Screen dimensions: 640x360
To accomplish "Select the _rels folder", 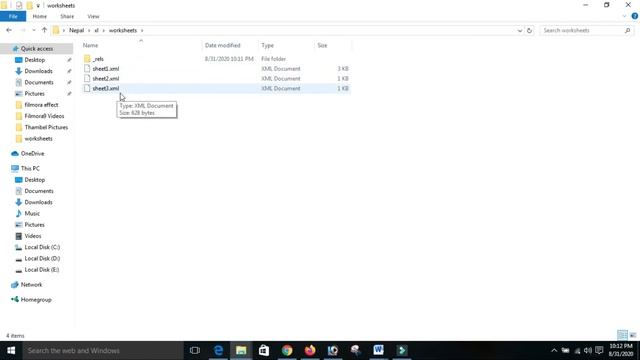I will 98,59.
